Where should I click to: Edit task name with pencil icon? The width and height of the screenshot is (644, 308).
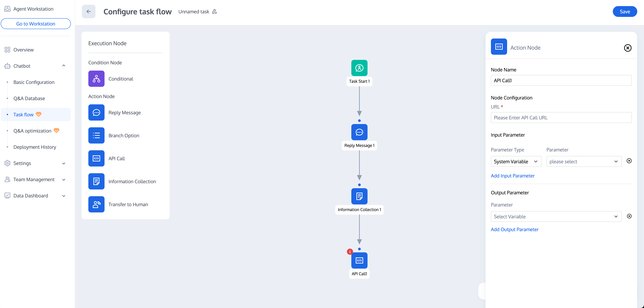click(214, 11)
